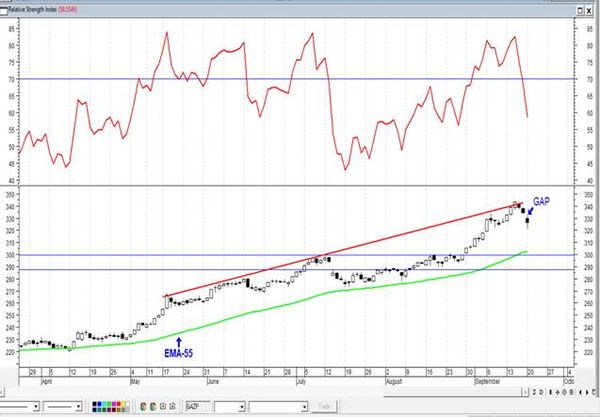Open the small dropdown beside GAZP field
The height and width of the screenshot is (417, 600).
coord(241,407)
